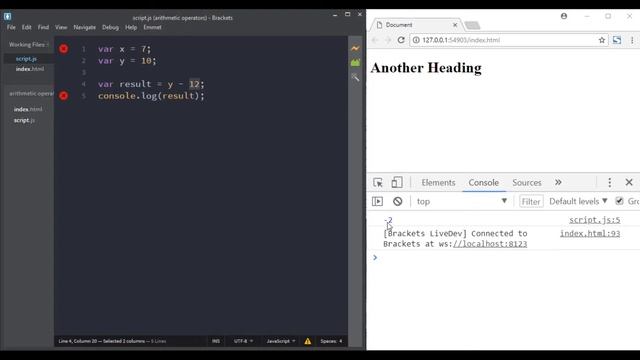Go forward in Chrome browser
Viewport: 640px width, 360px height.
coord(388,40)
